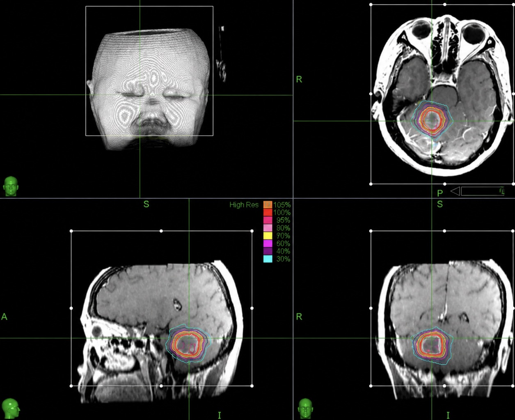The width and height of the screenshot is (515, 420).
Task: Click the top-middle handle of the coronal bounding box
Action: (x=445, y=231)
